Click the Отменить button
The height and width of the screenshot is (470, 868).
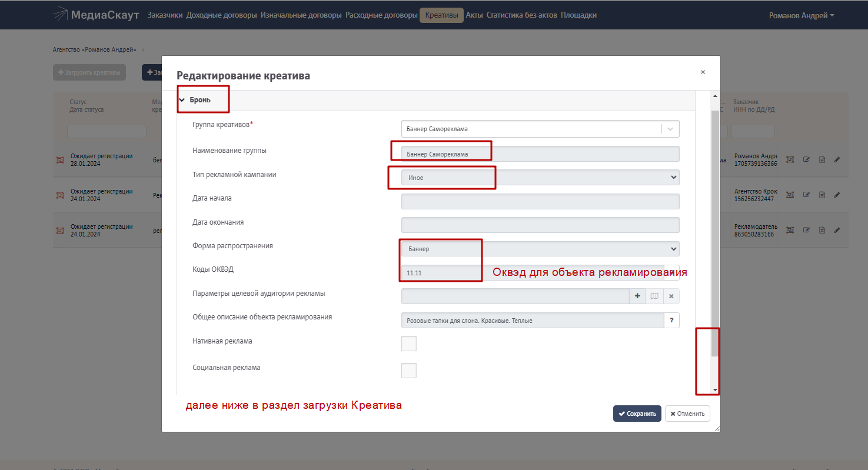tap(687, 414)
